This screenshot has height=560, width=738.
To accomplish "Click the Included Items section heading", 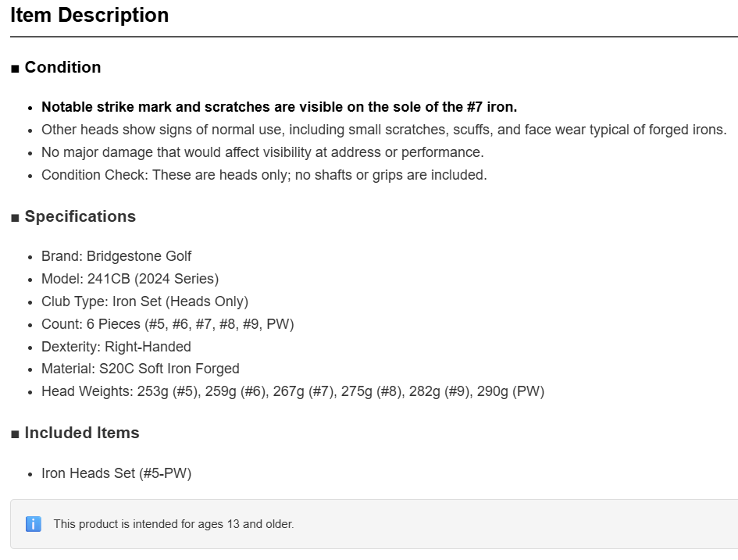I will 82,433.
